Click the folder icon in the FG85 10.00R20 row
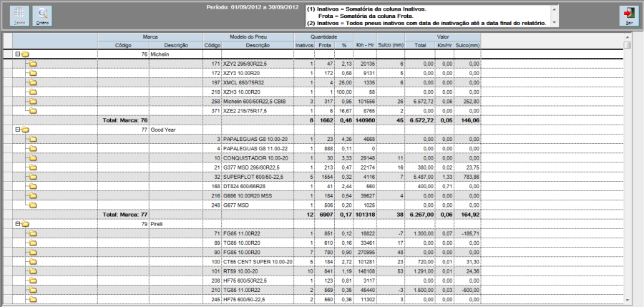The width and height of the screenshot is (644, 307). [33, 253]
